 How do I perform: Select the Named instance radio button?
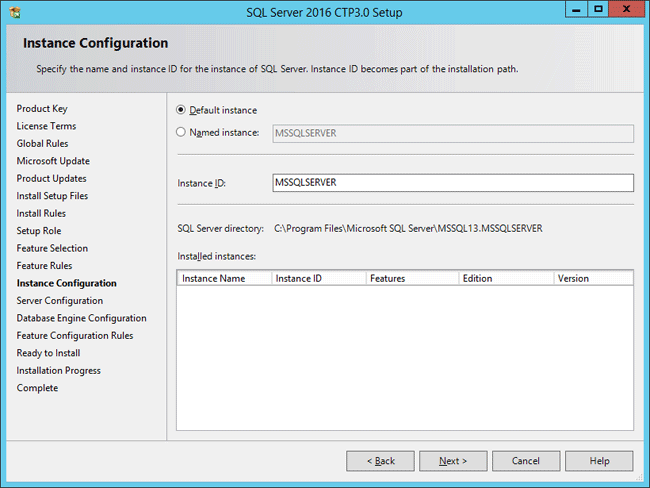[x=181, y=132]
